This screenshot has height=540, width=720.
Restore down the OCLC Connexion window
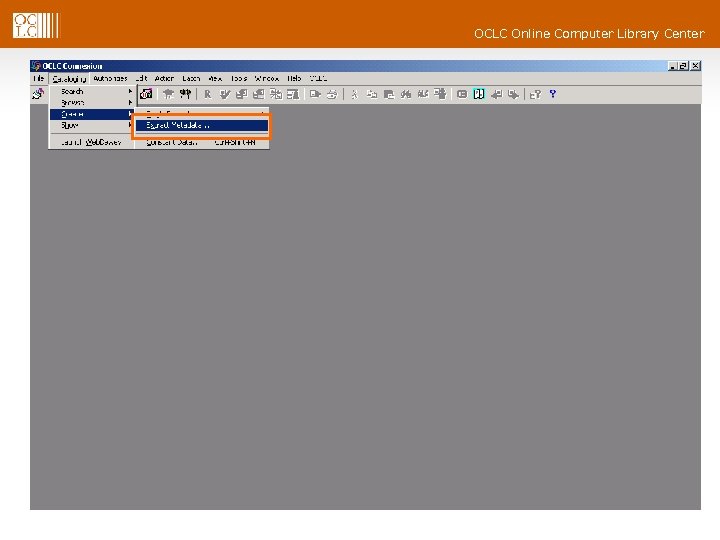684,66
